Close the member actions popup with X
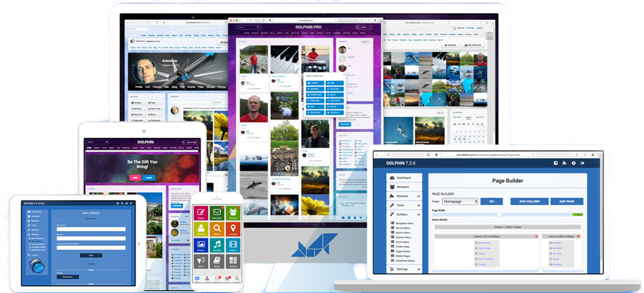 [x=344, y=76]
